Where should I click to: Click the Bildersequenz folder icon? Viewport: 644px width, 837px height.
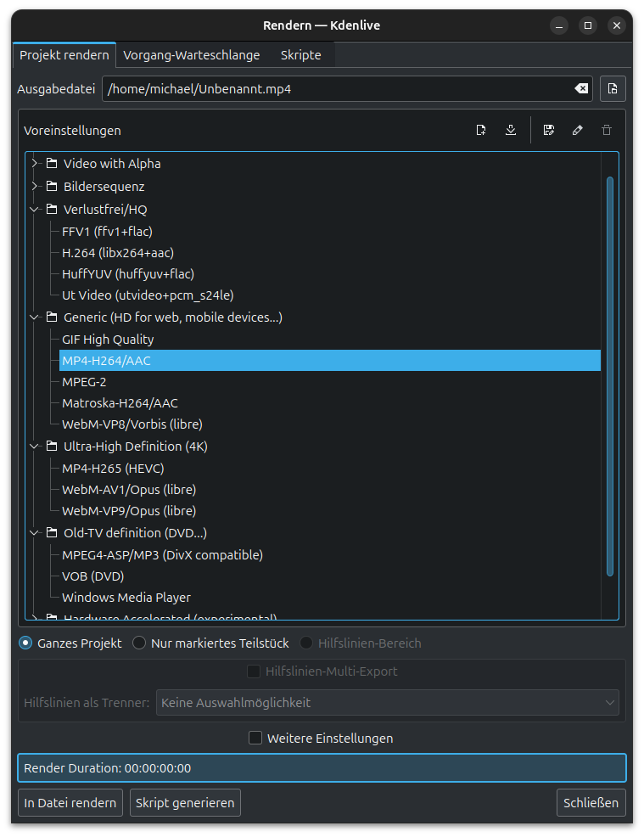(x=52, y=187)
